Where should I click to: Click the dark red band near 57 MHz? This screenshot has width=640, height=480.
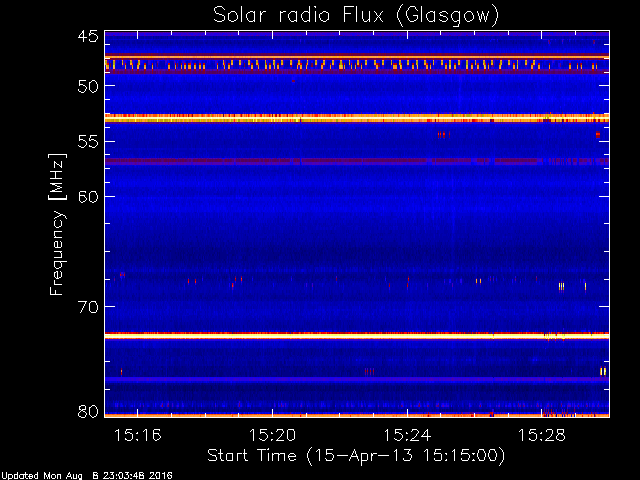pos(357,161)
